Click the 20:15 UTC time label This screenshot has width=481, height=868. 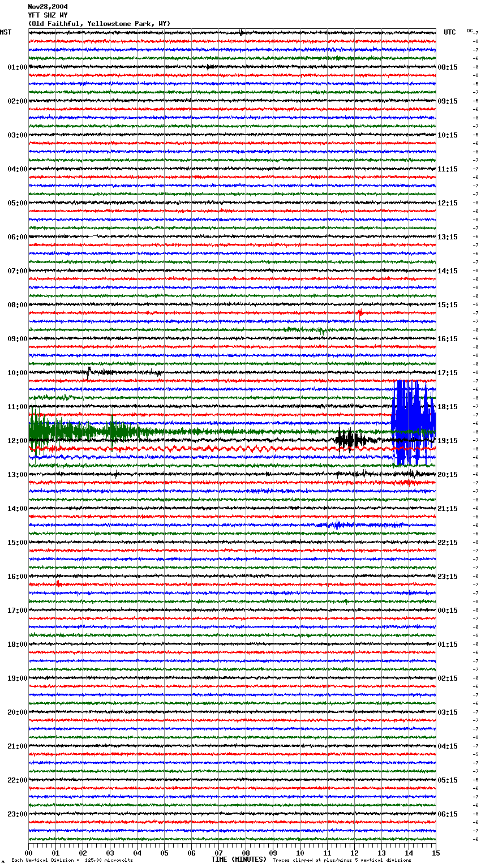(x=448, y=475)
